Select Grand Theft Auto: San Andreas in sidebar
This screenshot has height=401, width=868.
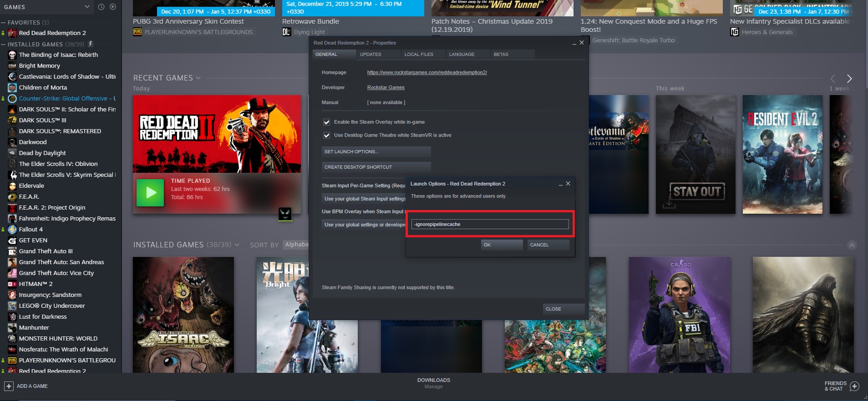tap(61, 262)
